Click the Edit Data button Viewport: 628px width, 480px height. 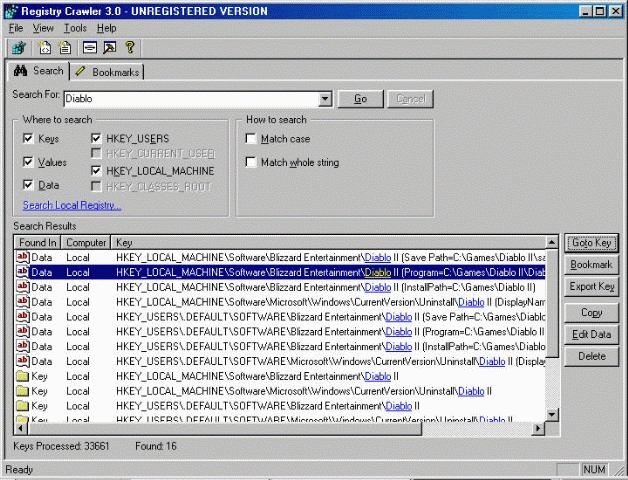[592, 335]
